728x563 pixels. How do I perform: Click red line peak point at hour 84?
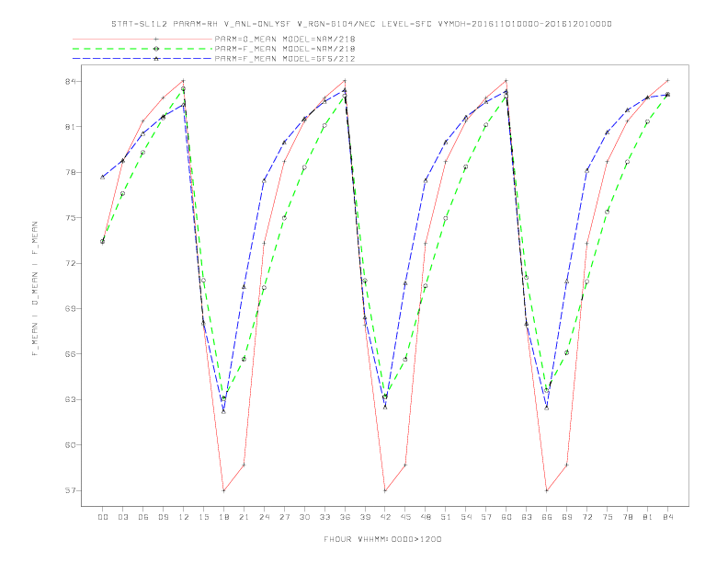coord(667,81)
